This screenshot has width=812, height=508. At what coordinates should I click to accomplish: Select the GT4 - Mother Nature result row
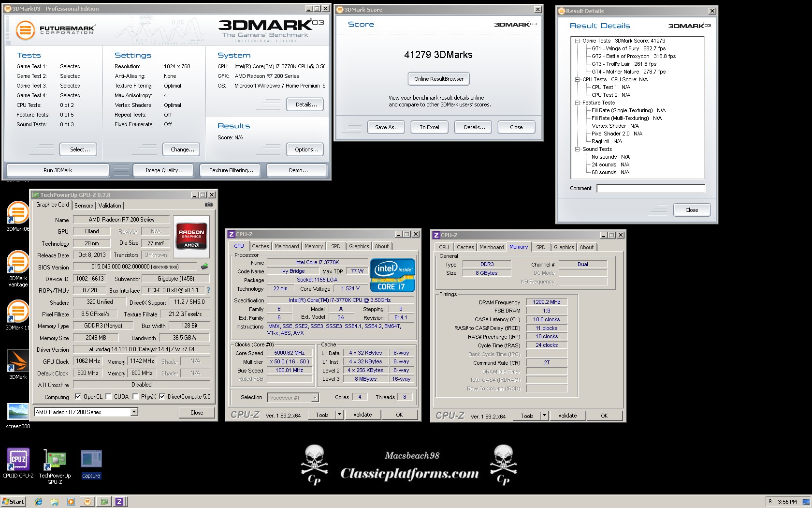pos(628,72)
